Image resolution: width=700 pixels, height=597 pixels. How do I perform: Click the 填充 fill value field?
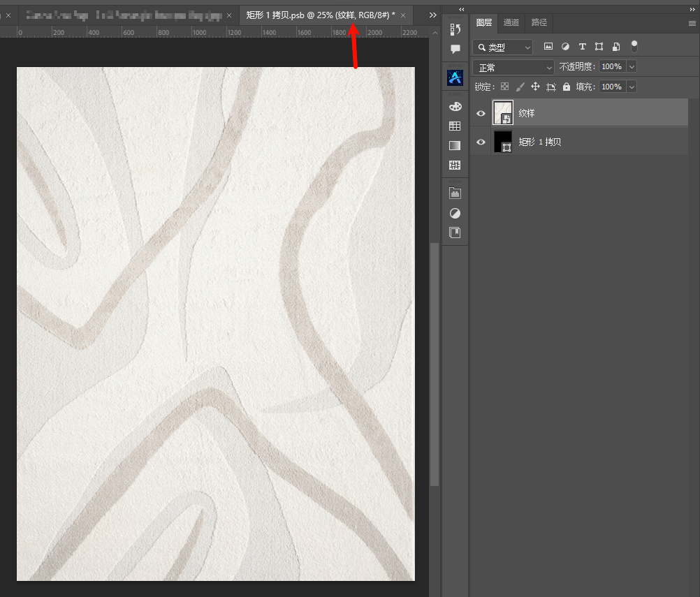coord(612,87)
